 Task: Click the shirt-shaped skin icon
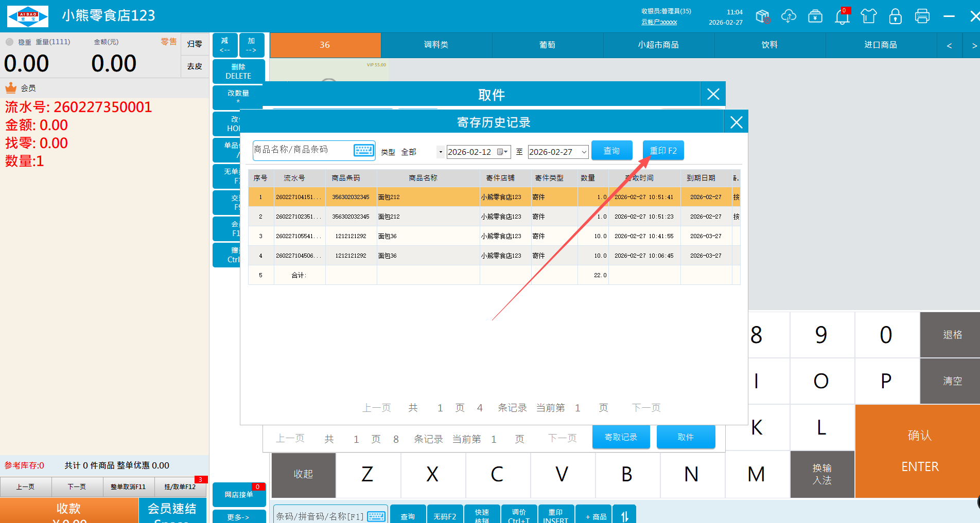[869, 16]
